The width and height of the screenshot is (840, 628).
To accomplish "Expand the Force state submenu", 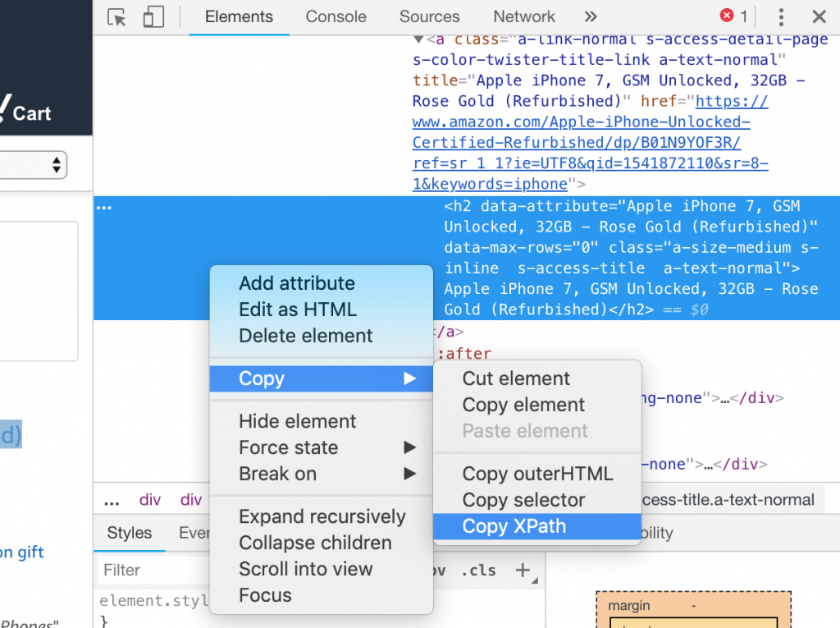I will tap(288, 447).
